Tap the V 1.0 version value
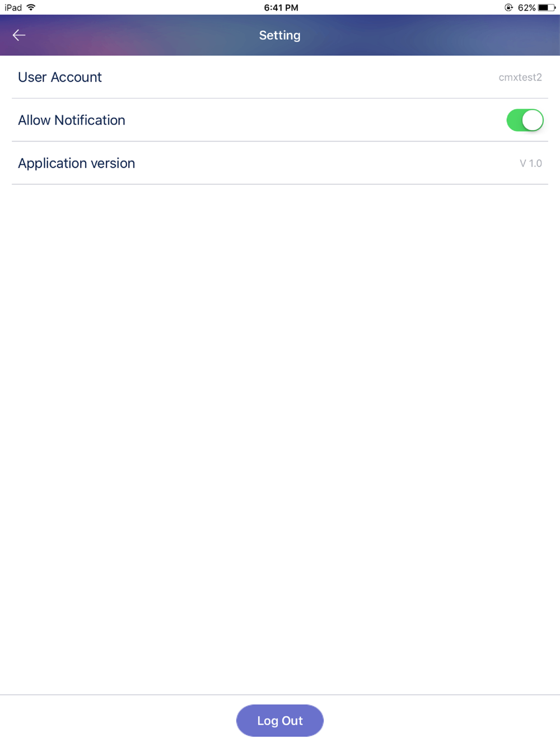The height and width of the screenshot is (747, 560). click(531, 164)
